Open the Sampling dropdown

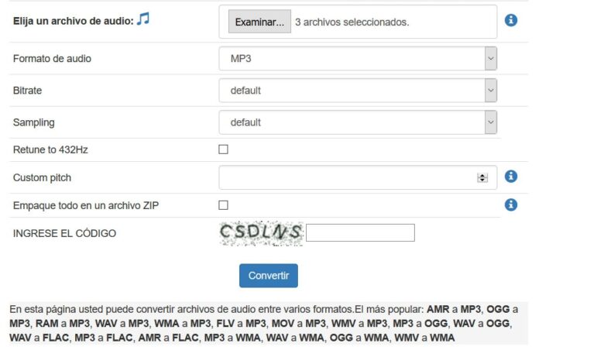click(x=358, y=122)
